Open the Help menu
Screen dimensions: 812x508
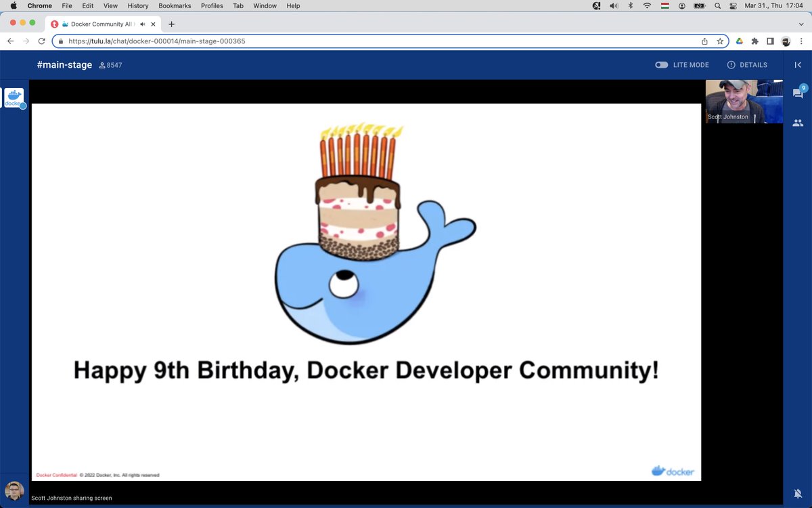[293, 5]
